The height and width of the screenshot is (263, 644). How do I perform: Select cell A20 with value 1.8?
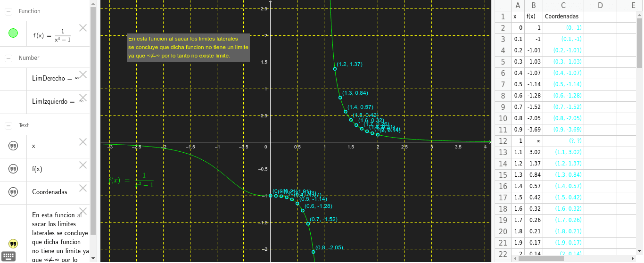(518, 231)
